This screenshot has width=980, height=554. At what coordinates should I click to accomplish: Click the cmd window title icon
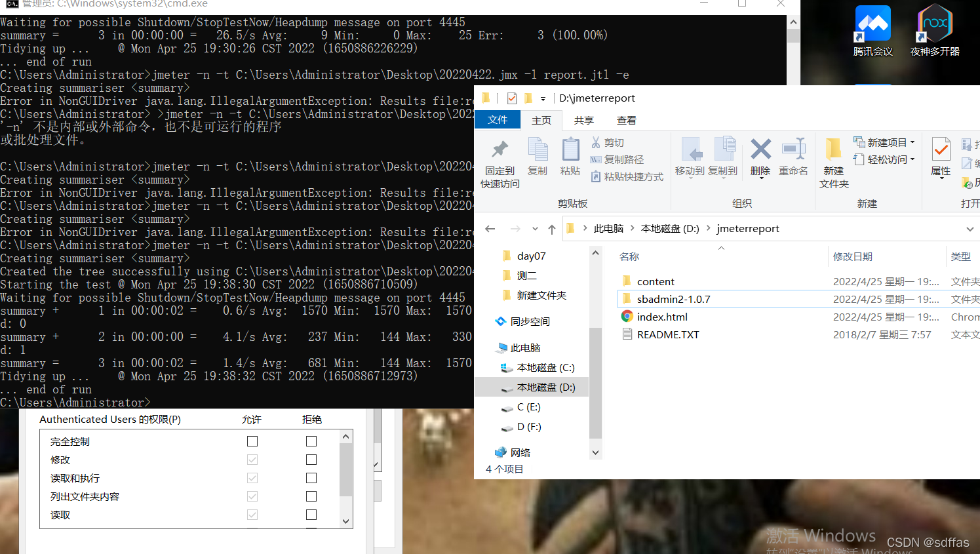pyautogui.click(x=11, y=4)
